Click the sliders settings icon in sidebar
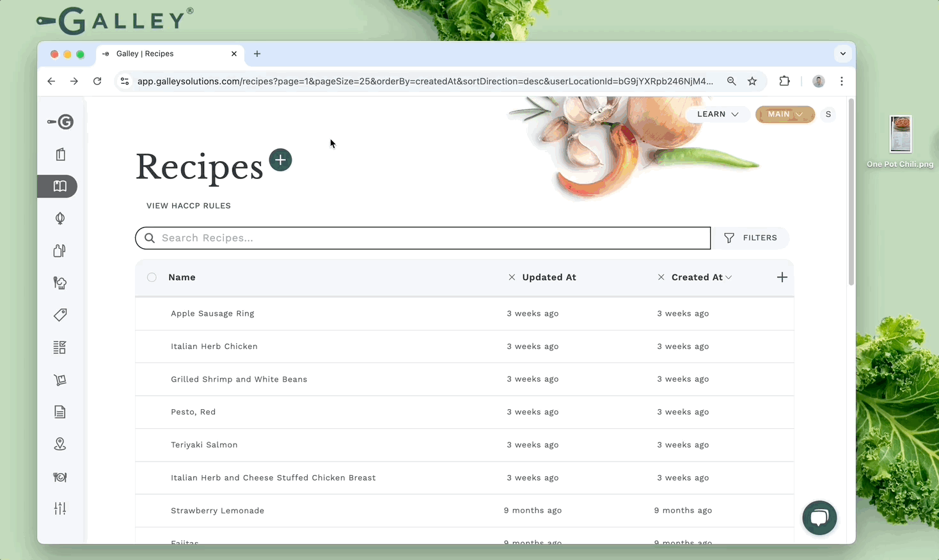This screenshot has width=939, height=560. tap(60, 508)
